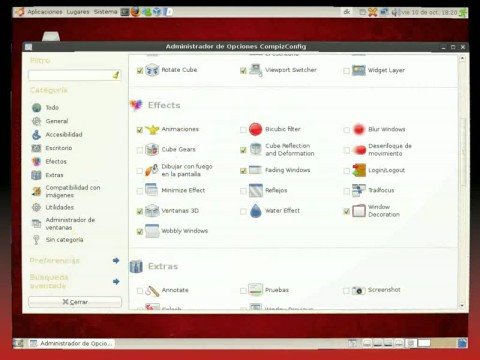This screenshot has width=480, height=360.
Task: Click the Fading Windows plugin icon
Action: tap(256, 170)
